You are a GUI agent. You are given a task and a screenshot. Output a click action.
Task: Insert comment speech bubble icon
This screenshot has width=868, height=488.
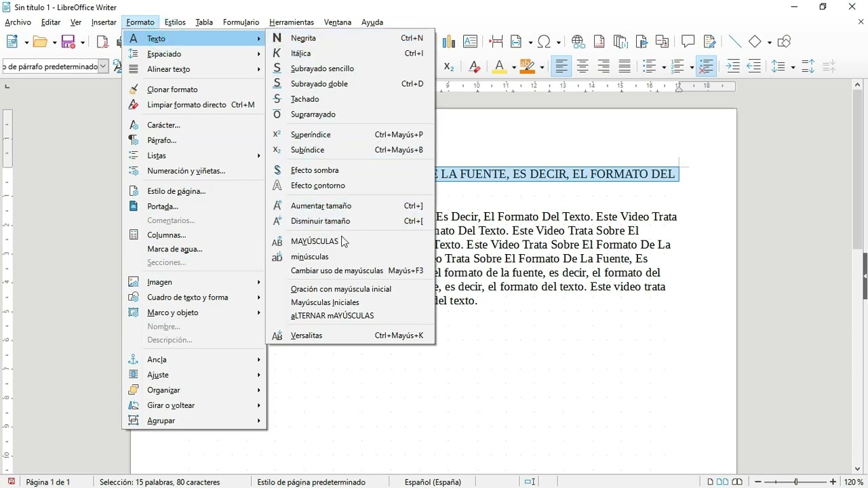pos(688,42)
